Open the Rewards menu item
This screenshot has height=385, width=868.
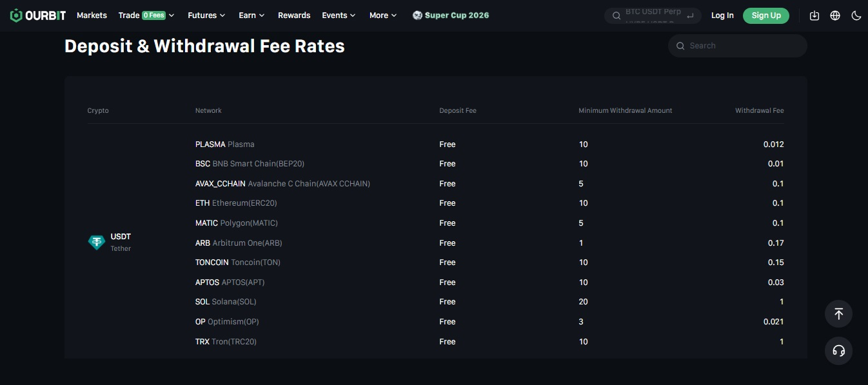[294, 15]
